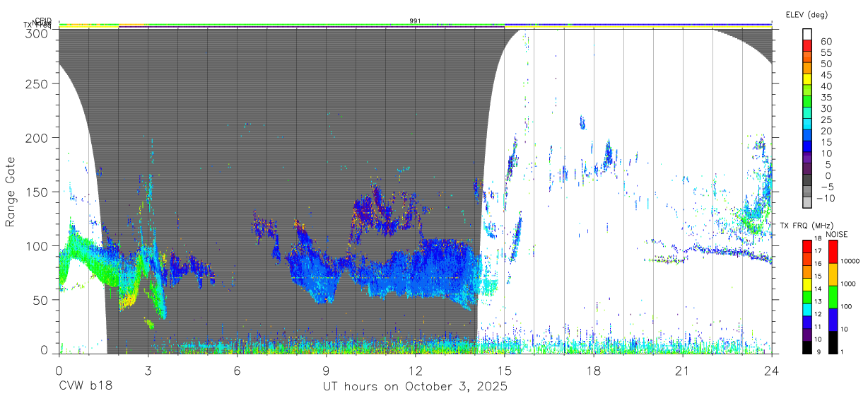The image size is (868, 401).
Task: Click the blue swatch in NOISE colorbar
Action: [832, 319]
